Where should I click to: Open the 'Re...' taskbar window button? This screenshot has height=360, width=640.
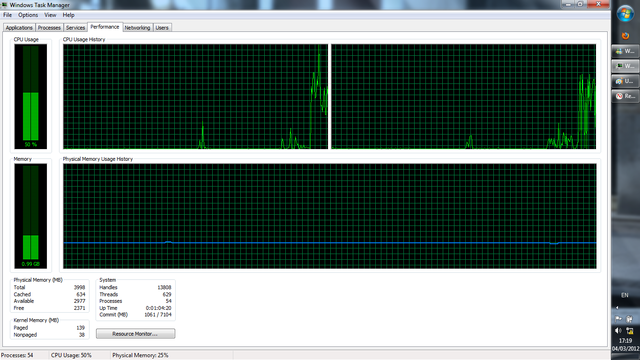tap(625, 96)
